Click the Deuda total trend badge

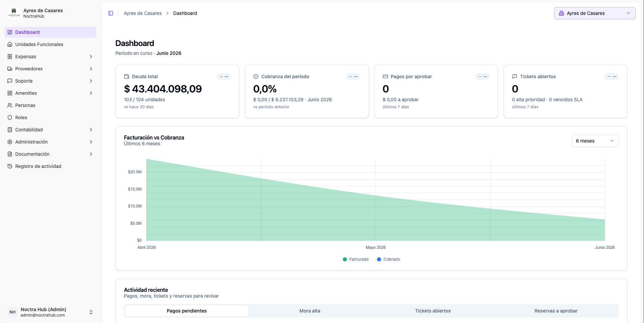click(x=224, y=77)
